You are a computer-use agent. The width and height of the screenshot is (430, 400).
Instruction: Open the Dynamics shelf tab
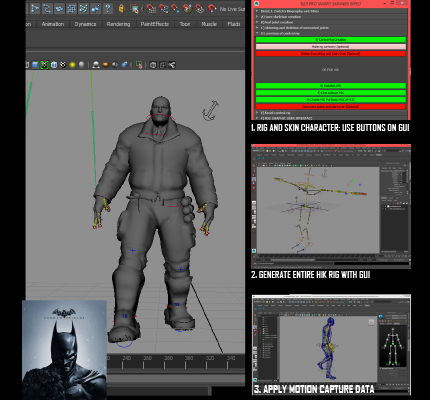(85, 24)
